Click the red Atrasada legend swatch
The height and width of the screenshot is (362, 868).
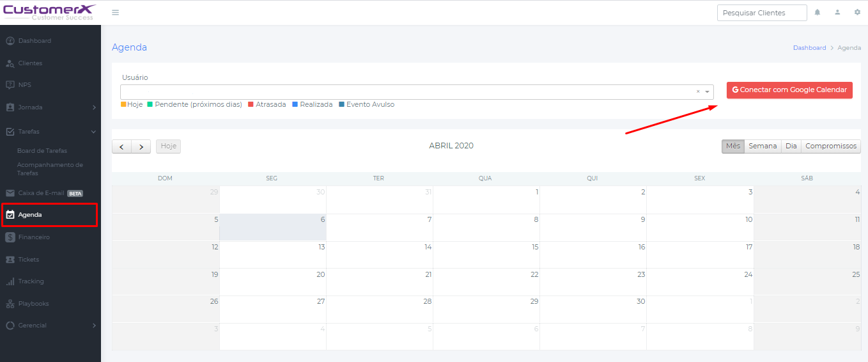251,104
